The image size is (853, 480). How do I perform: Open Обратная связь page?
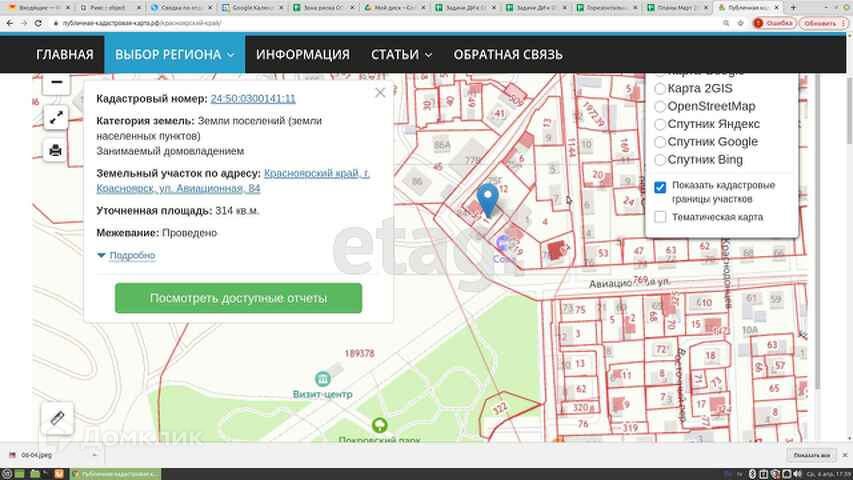point(508,54)
